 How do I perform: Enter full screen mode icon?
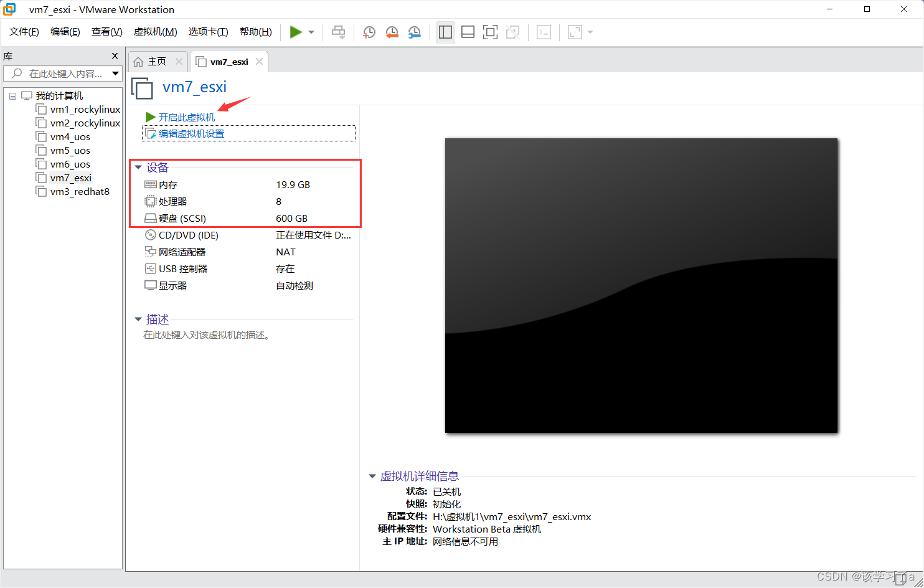pyautogui.click(x=490, y=32)
